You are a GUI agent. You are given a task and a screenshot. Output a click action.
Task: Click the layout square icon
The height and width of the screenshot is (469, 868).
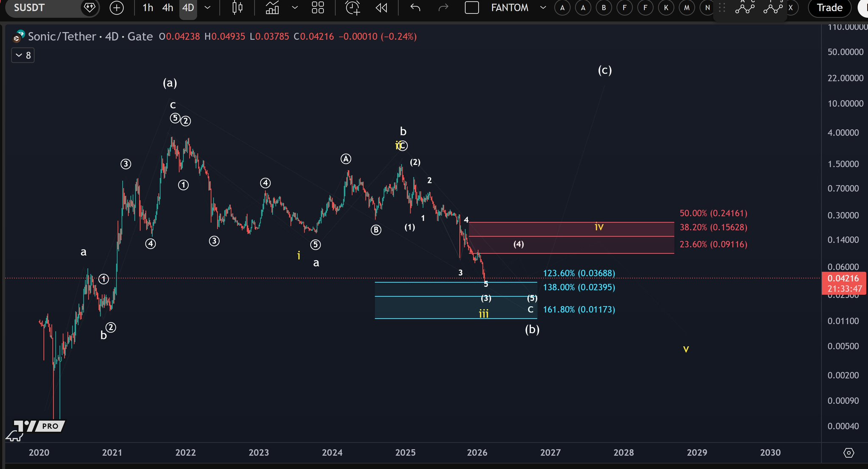(472, 8)
